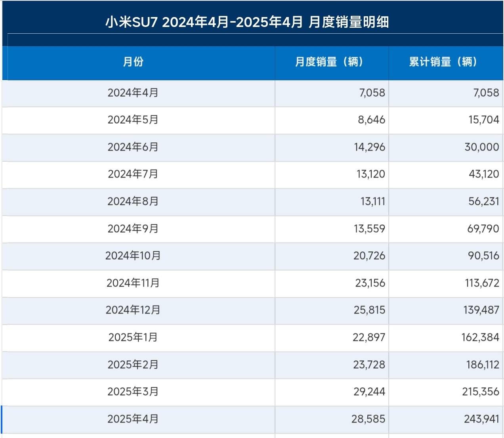Image resolution: width=504 pixels, height=438 pixels.
Task: Click cumulative sales value 30,000
Action: [x=482, y=147]
